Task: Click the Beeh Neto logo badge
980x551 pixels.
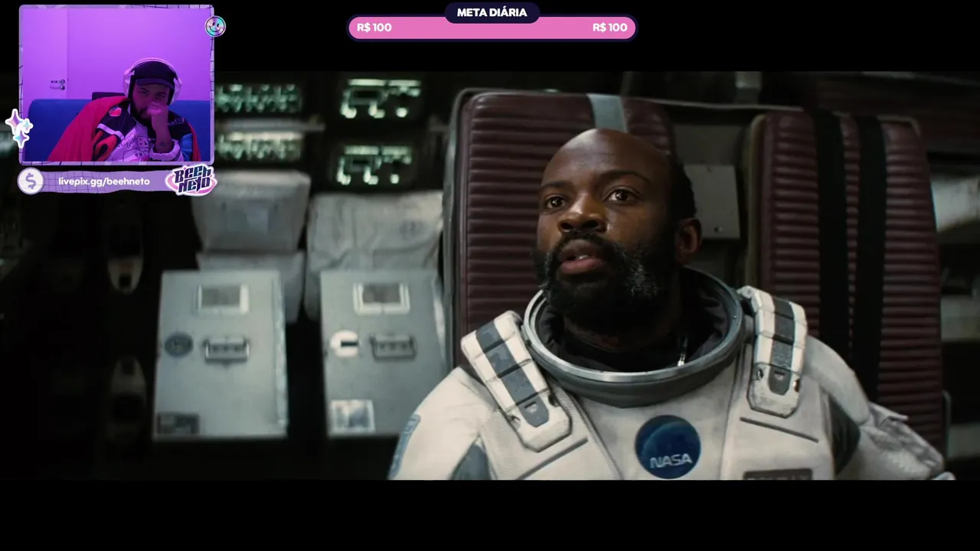Action: pos(191,181)
